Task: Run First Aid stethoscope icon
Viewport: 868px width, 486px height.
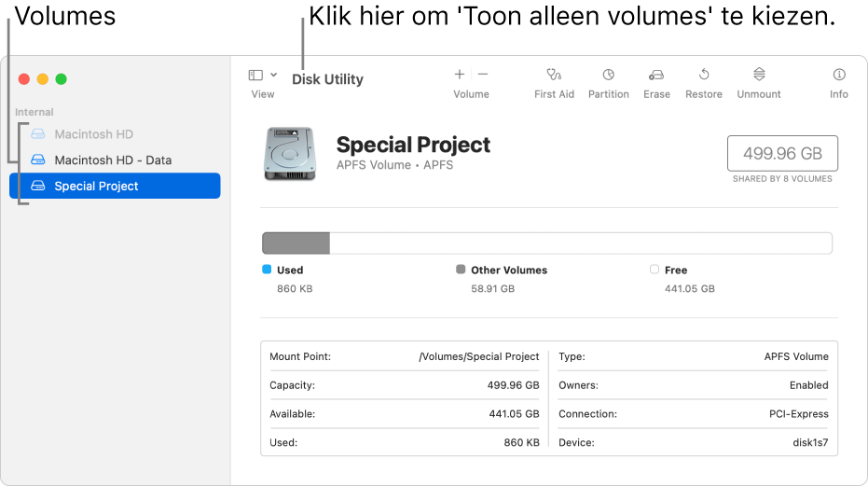Action: (x=554, y=75)
